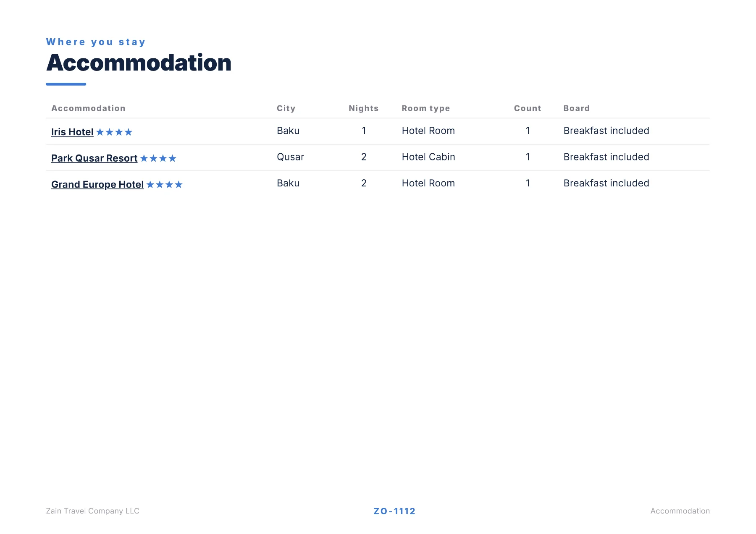The image size is (756, 534).
Task: Click the Where you stay subtitle
Action: (96, 42)
